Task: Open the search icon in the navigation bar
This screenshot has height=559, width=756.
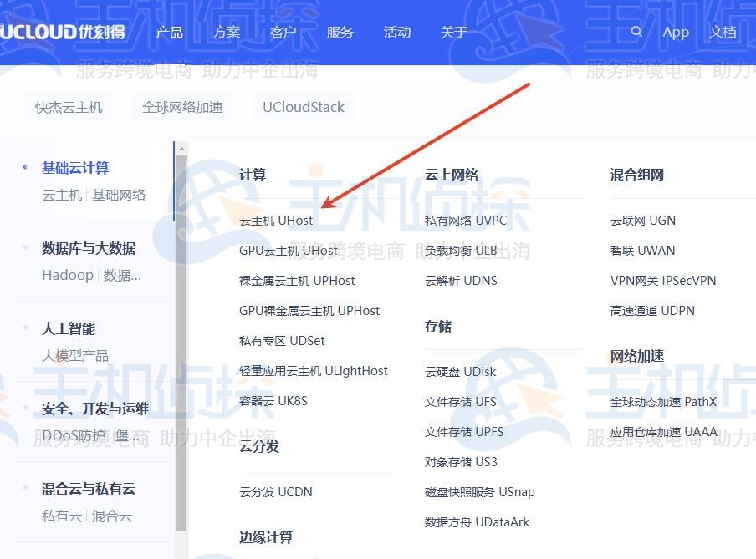Action: [x=636, y=32]
